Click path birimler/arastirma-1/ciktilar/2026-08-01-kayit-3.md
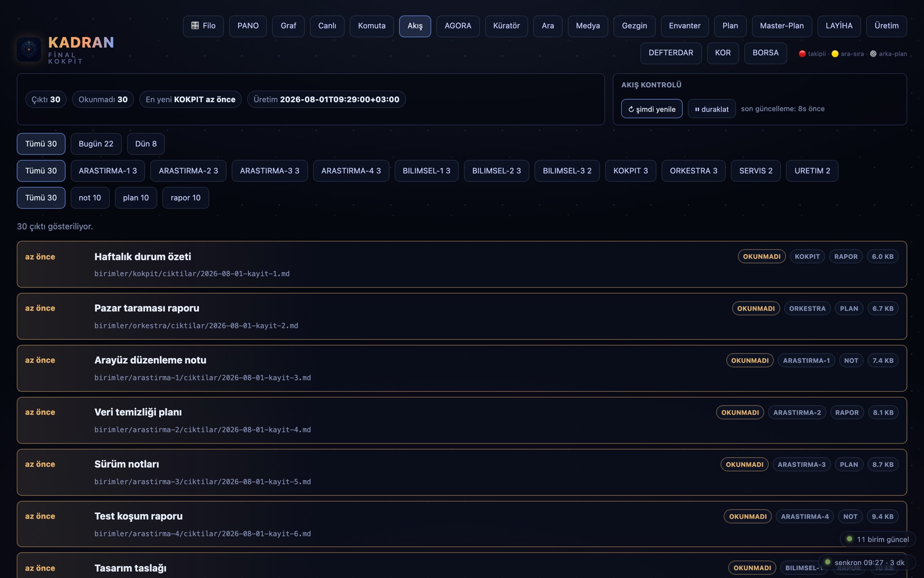 203,378
